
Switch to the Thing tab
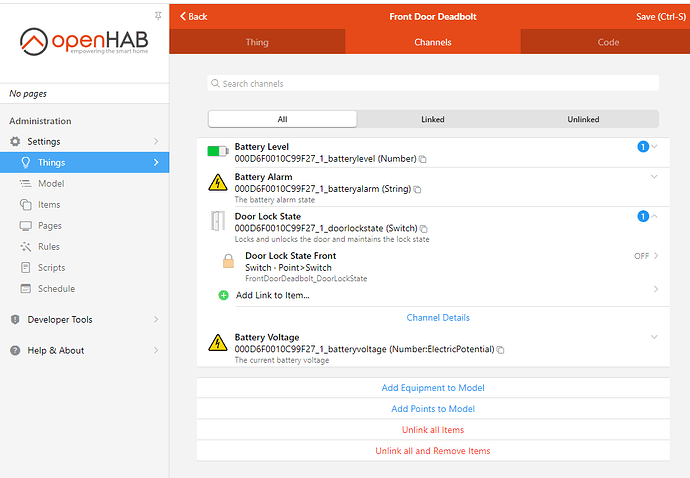257,42
